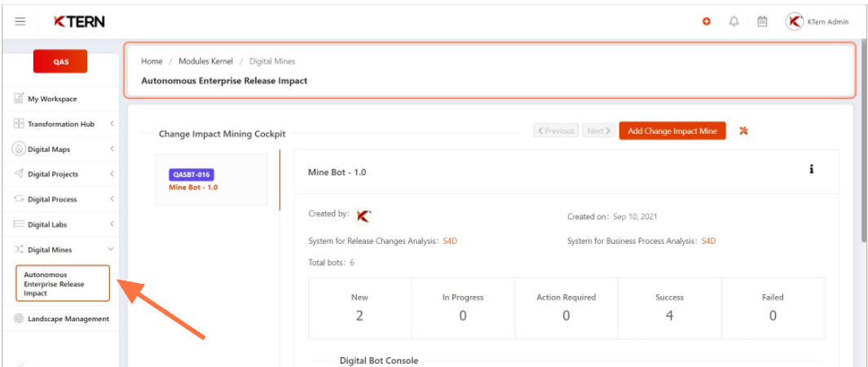Click the My Workspace icon
The image size is (868, 367).
click(19, 99)
